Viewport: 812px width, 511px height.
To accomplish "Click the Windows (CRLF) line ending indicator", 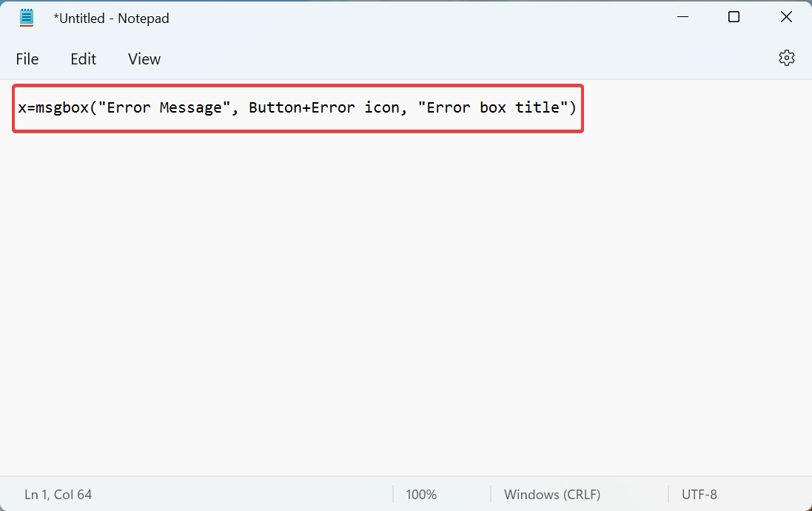I will pos(552,494).
